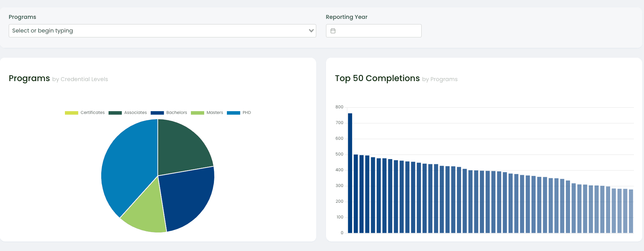
Task: Click the Masters legend label
Action: pyautogui.click(x=215, y=113)
